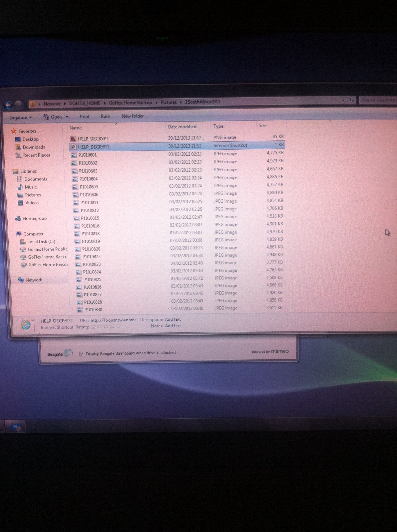
Task: Open the dropdown arrow next to Open
Action: pos(67,117)
